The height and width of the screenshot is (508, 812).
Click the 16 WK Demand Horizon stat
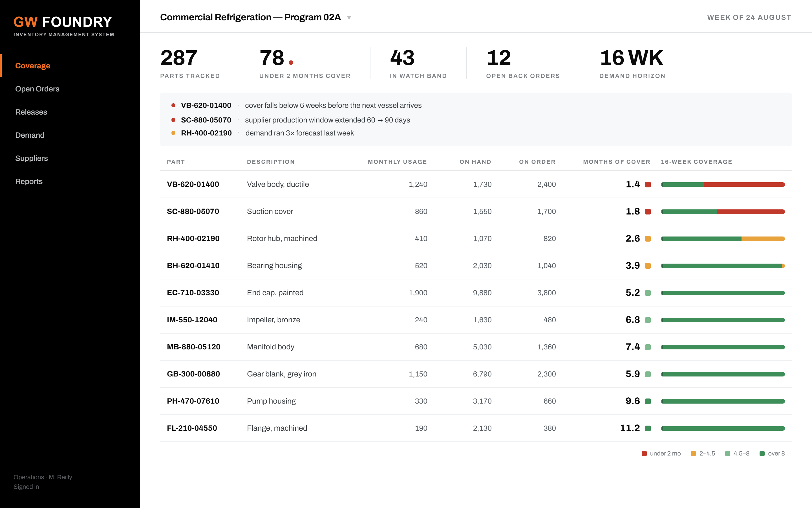point(632,63)
